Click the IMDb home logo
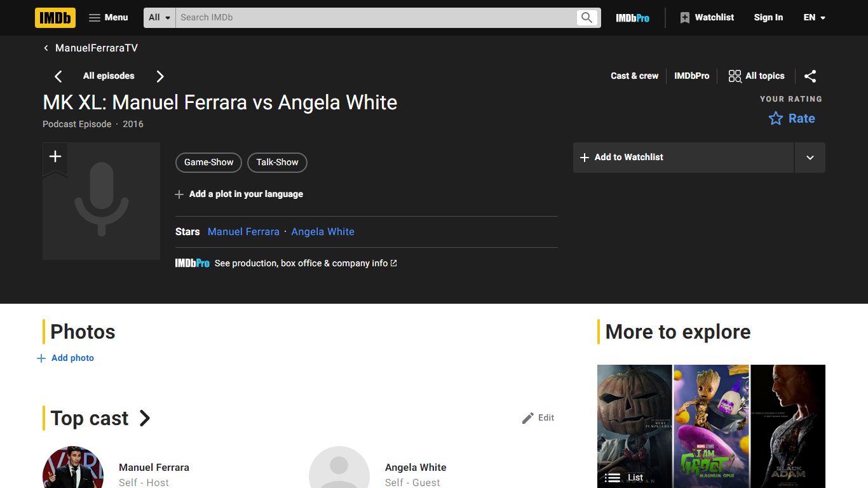868x488 pixels. (55, 18)
